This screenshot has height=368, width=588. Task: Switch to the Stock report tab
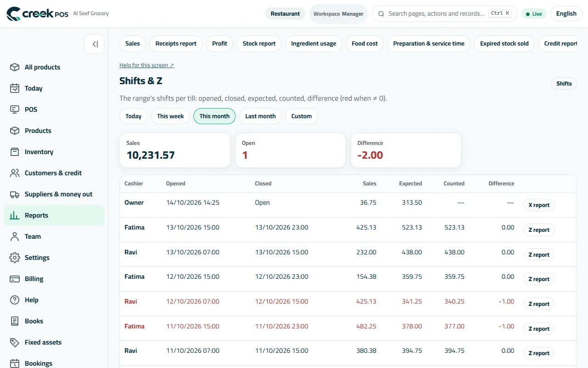pyautogui.click(x=259, y=44)
